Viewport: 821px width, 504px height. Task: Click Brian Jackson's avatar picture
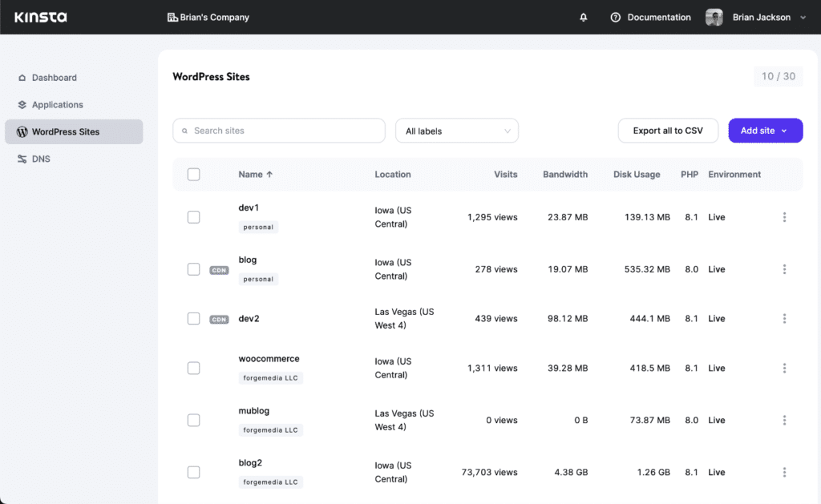(714, 18)
